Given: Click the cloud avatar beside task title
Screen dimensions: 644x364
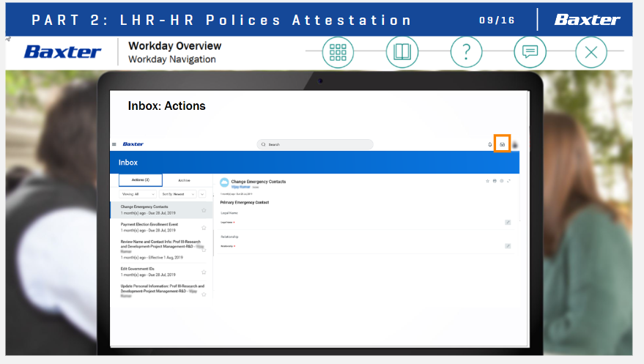Looking at the screenshot, I should [x=224, y=182].
